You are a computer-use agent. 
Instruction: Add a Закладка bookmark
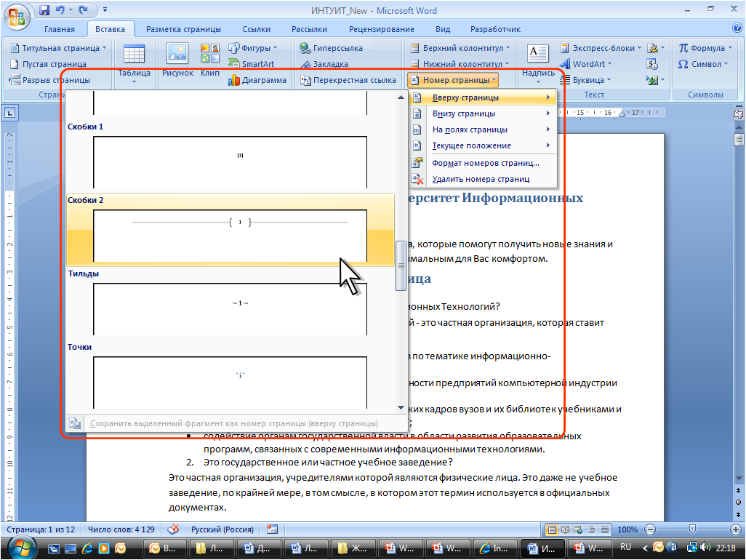click(x=324, y=64)
